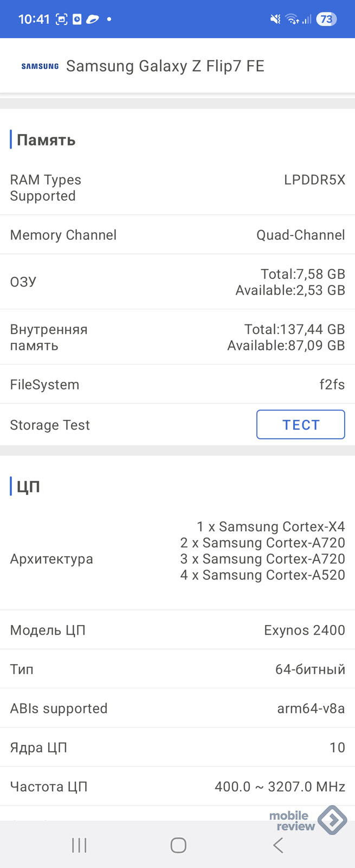Tap the Samsung Galaxy Z Flip7 FE title

click(165, 66)
